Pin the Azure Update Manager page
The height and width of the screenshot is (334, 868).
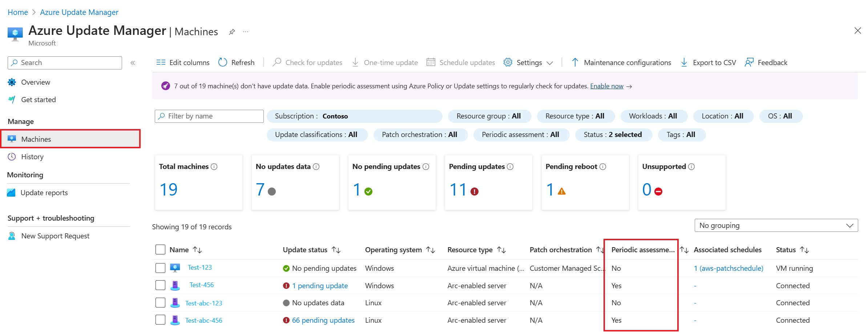click(232, 32)
